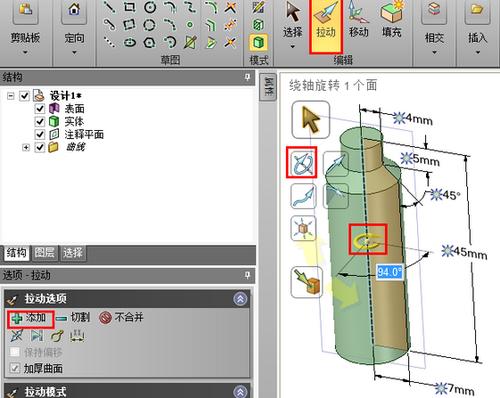500x398 pixels.
Task: Select the Polygon sketch tool
Action: [150, 42]
